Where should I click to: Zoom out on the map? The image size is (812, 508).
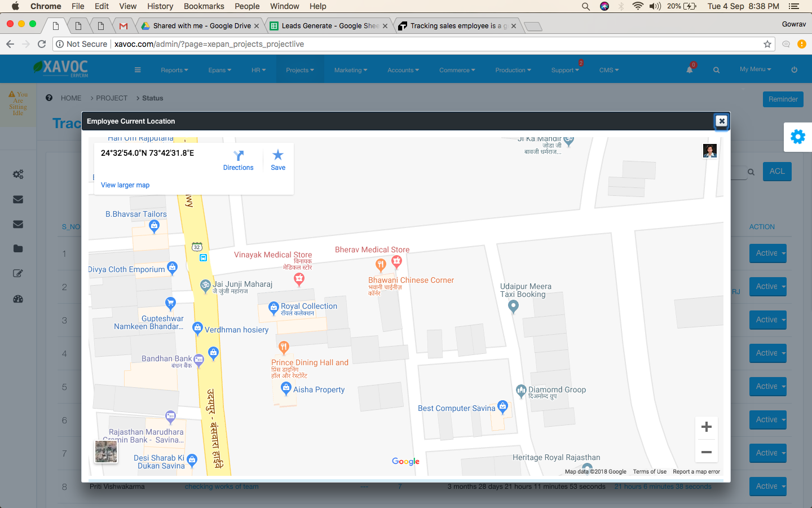click(706, 452)
